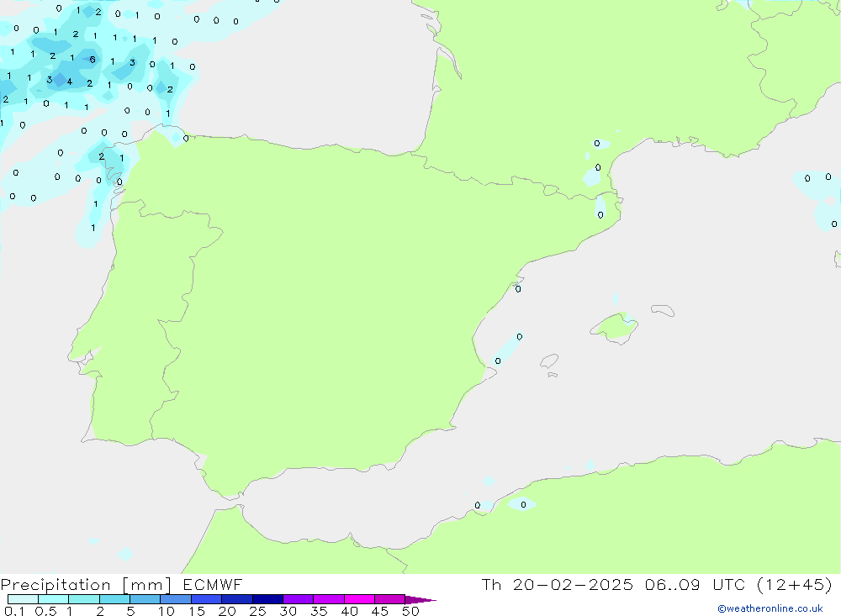Image resolution: width=841 pixels, height=616 pixels.
Task: Click the '0.1' legend scale label
Action: (14, 611)
